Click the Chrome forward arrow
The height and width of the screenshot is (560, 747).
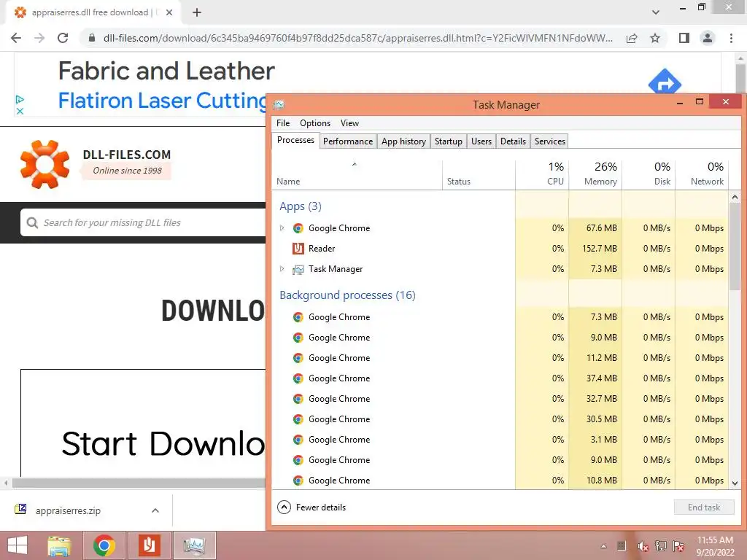click(x=39, y=38)
